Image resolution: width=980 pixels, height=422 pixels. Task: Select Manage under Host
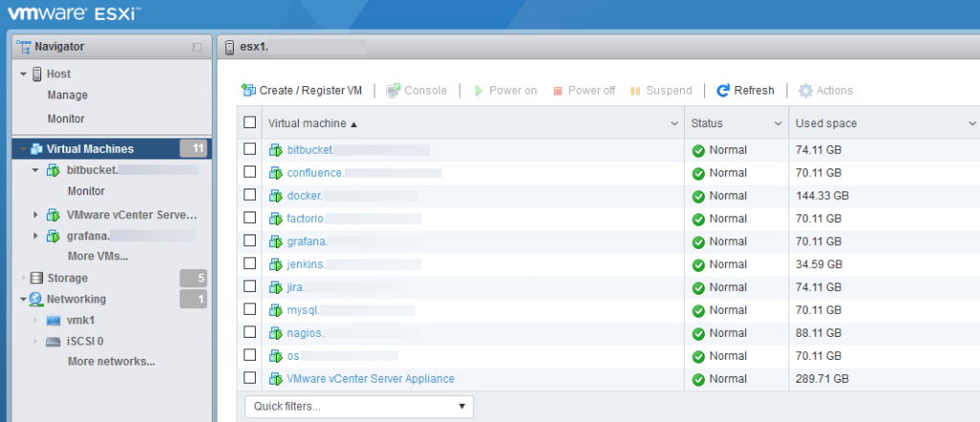pyautogui.click(x=67, y=96)
